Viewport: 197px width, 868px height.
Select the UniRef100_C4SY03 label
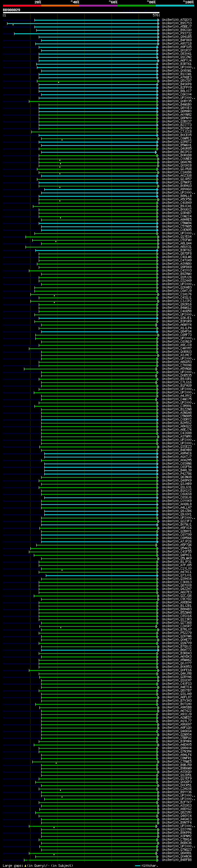(176, 271)
